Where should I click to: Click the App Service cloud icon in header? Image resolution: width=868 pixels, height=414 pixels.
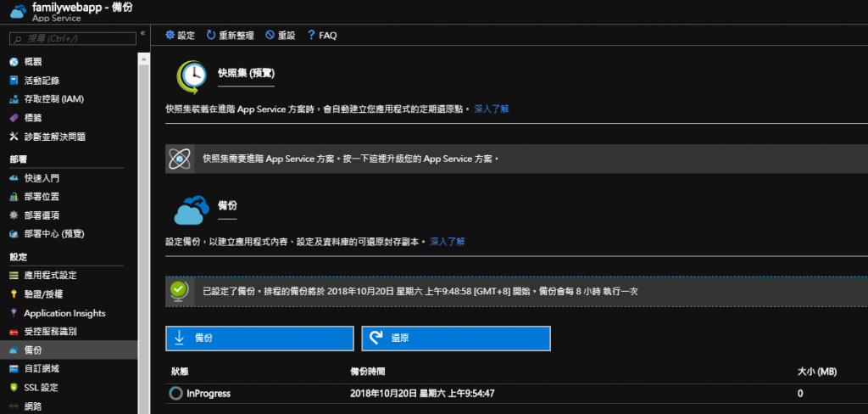(x=18, y=12)
